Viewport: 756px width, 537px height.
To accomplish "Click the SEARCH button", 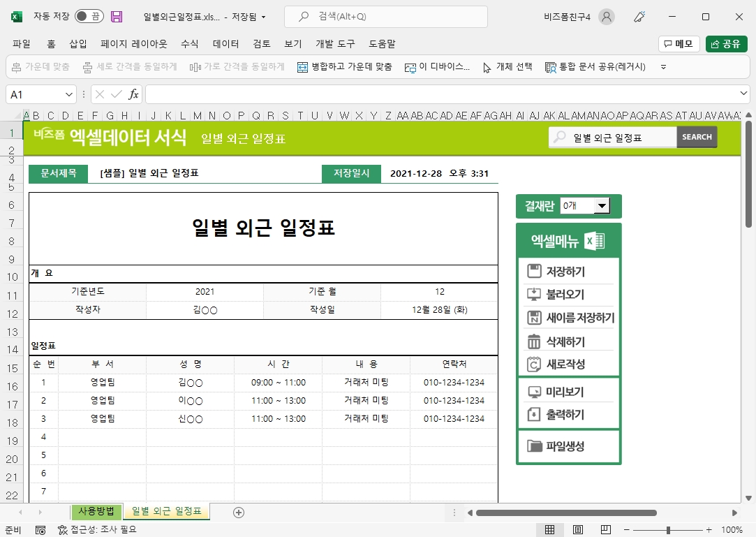I will pyautogui.click(x=697, y=137).
